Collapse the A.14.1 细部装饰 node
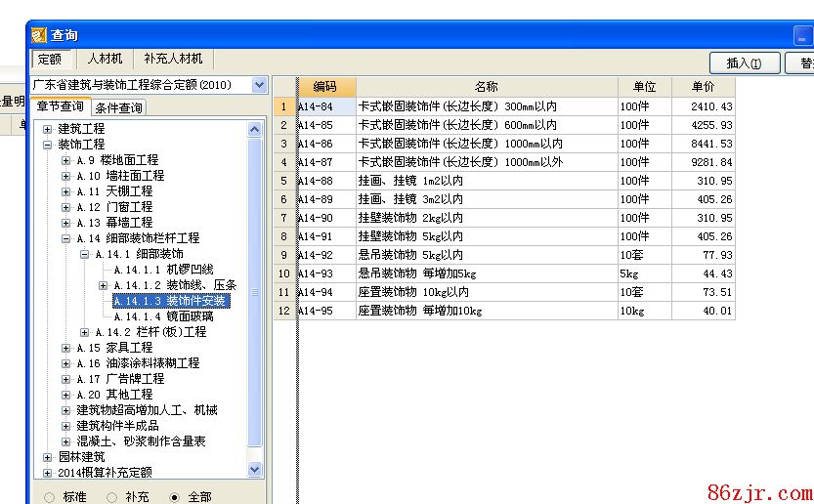The height and width of the screenshot is (504, 814). pyautogui.click(x=85, y=254)
